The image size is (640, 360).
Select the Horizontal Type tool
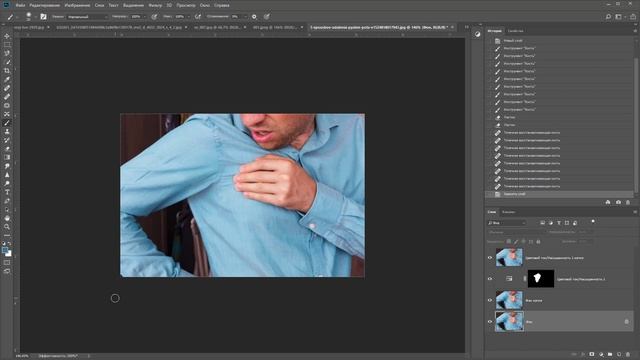pos(7,192)
